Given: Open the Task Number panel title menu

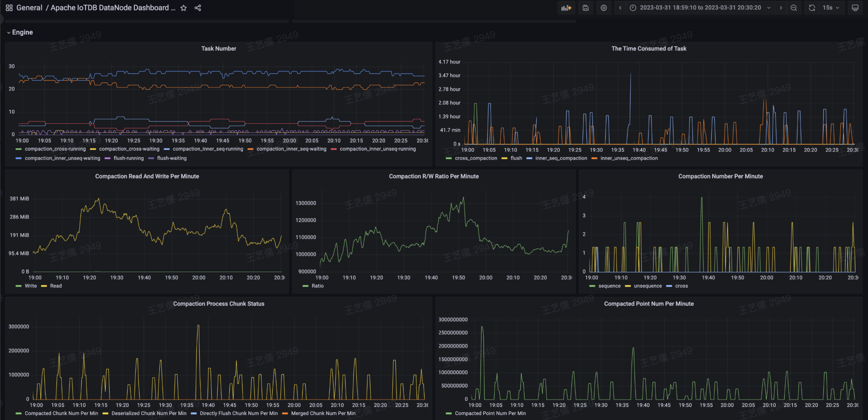Looking at the screenshot, I should [x=218, y=49].
